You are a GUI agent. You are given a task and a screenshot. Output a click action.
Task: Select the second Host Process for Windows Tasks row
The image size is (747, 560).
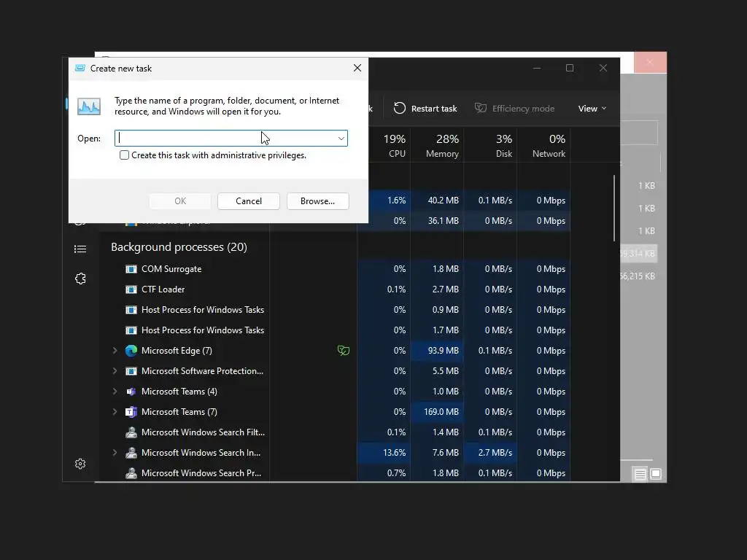[x=203, y=330]
